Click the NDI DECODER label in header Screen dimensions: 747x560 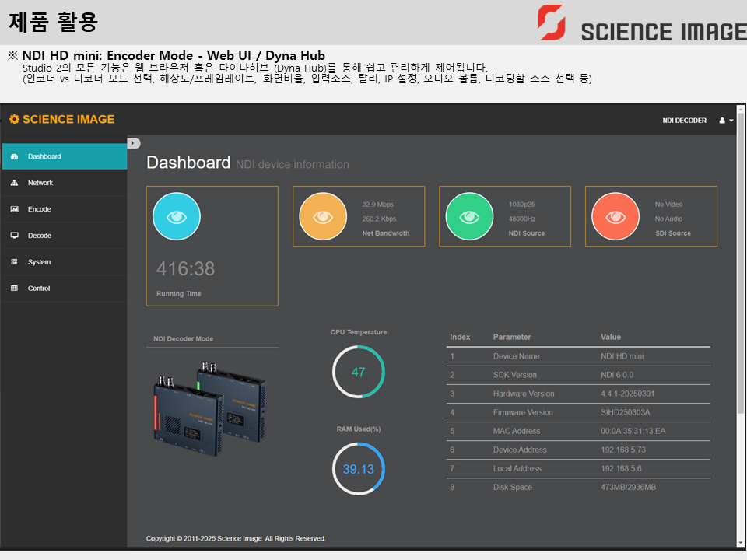(x=684, y=121)
